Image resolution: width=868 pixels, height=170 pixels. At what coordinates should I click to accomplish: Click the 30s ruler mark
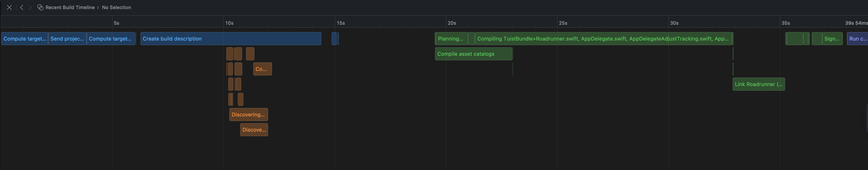pyautogui.click(x=674, y=23)
